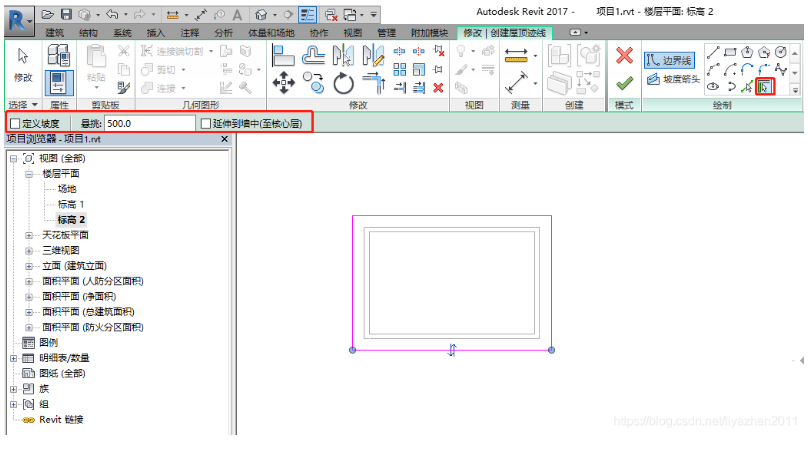
Task: Click the red Delete icon in Modify panel
Action: pos(439,88)
